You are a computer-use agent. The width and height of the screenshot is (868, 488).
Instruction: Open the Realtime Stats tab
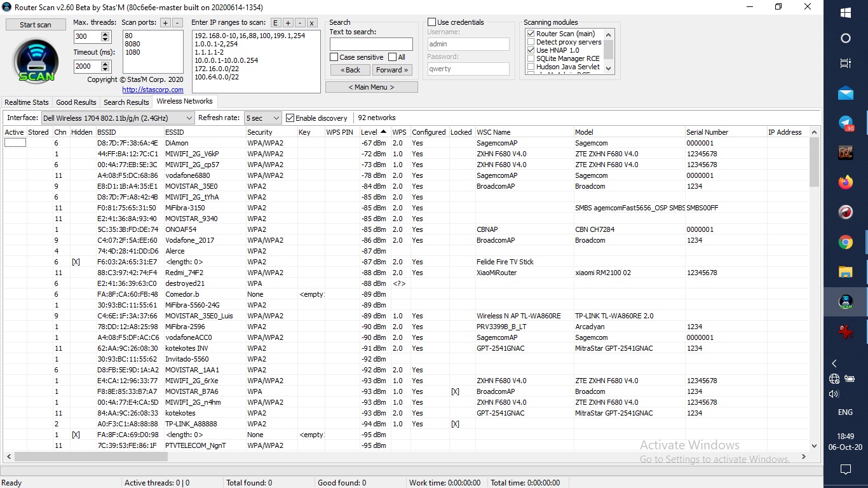[x=27, y=102]
